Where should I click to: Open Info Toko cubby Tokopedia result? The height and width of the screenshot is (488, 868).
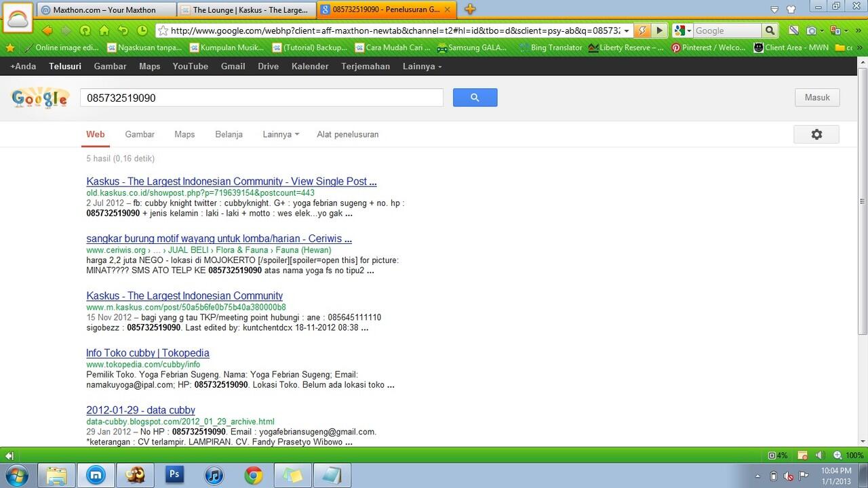148,353
